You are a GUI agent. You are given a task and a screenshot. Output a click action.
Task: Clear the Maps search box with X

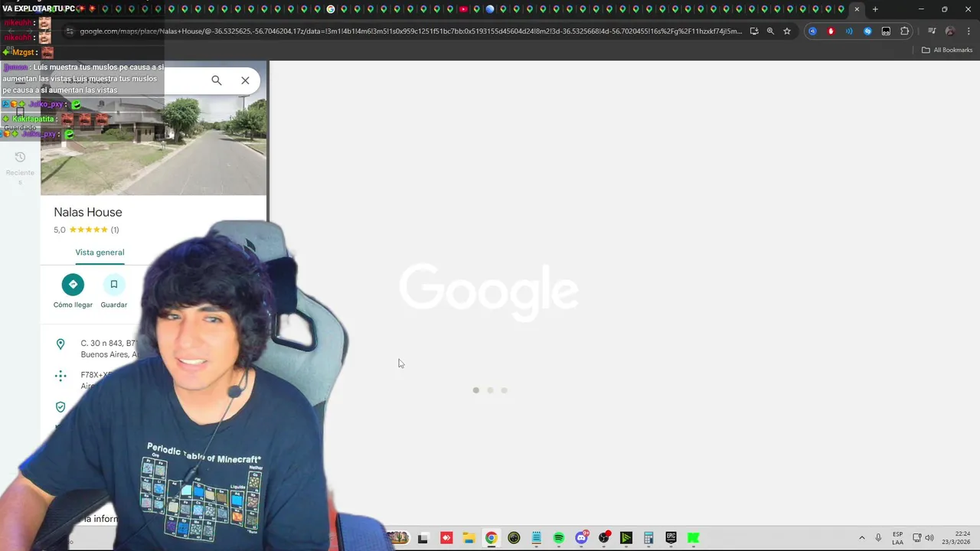[245, 80]
